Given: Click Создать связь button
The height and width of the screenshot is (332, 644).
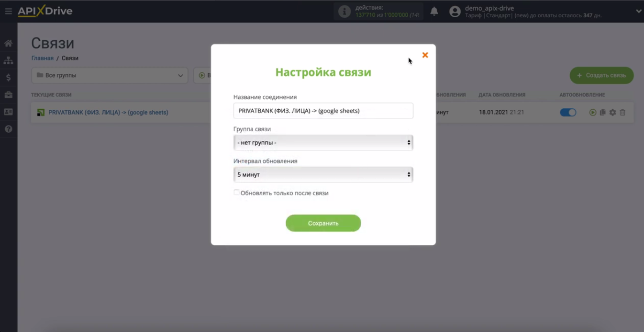Looking at the screenshot, I should (601, 75).
